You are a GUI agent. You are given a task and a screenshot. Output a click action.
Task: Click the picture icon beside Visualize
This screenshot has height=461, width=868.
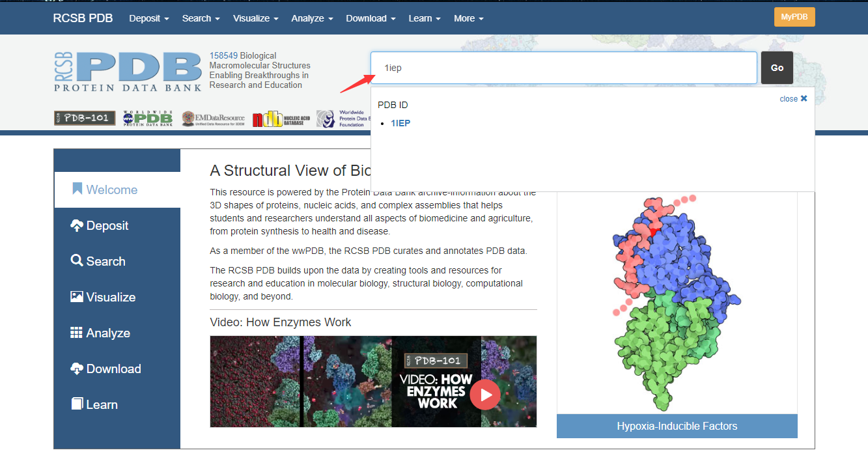[x=77, y=297]
